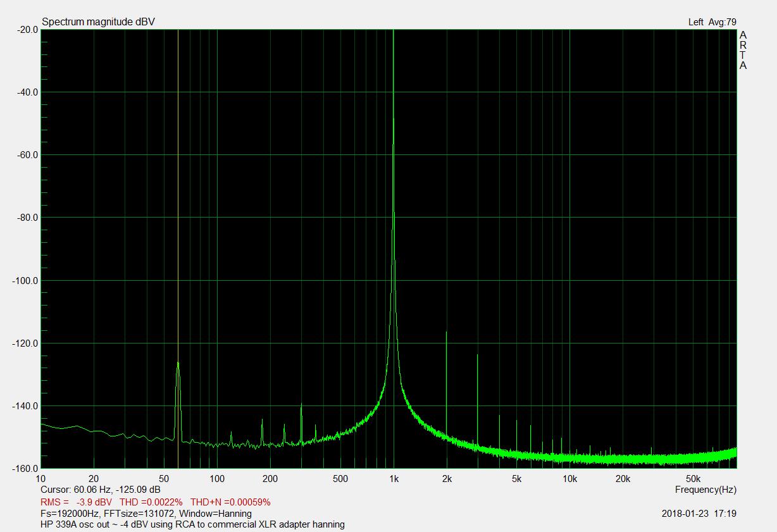
Task: Click the -60.0 y-axis label
Action: pyautogui.click(x=26, y=154)
